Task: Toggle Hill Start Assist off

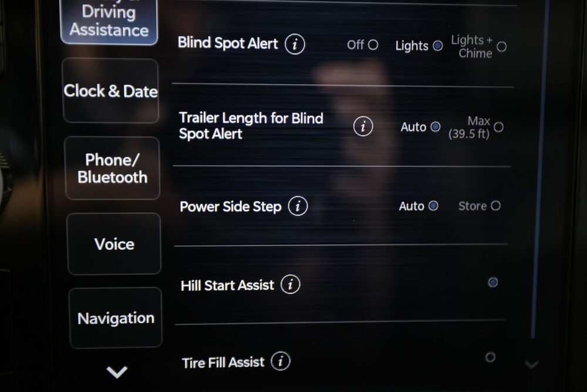Action: tap(492, 282)
